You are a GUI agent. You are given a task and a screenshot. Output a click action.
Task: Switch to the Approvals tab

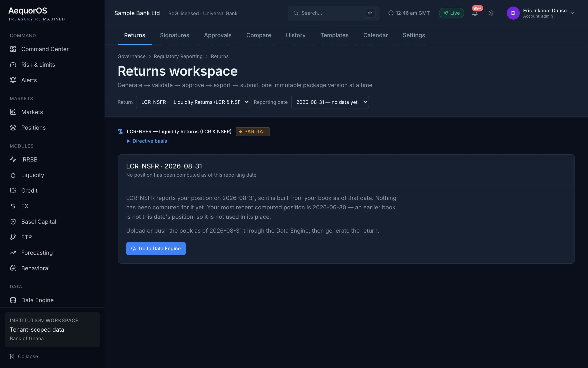click(218, 35)
